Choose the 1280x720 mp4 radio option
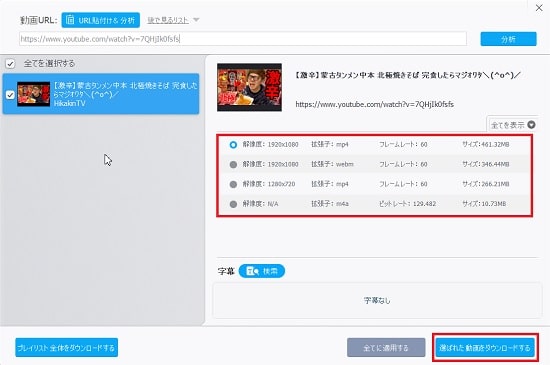This screenshot has width=550, height=365. pos(233,184)
